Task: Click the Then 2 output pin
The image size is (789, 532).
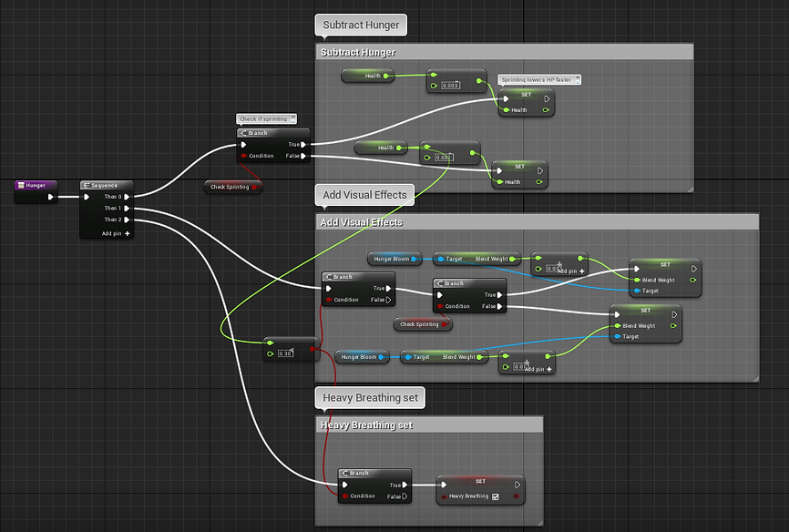Action: pos(127,220)
